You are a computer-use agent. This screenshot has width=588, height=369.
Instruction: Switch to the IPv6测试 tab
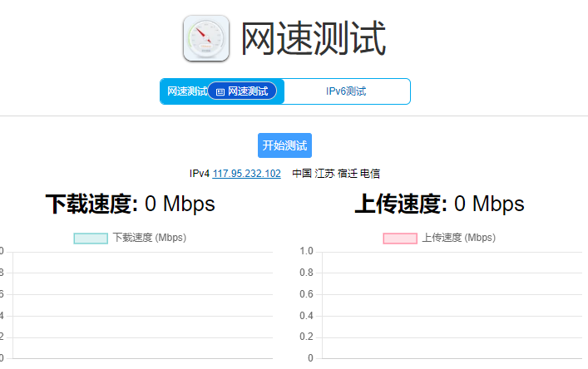346,91
